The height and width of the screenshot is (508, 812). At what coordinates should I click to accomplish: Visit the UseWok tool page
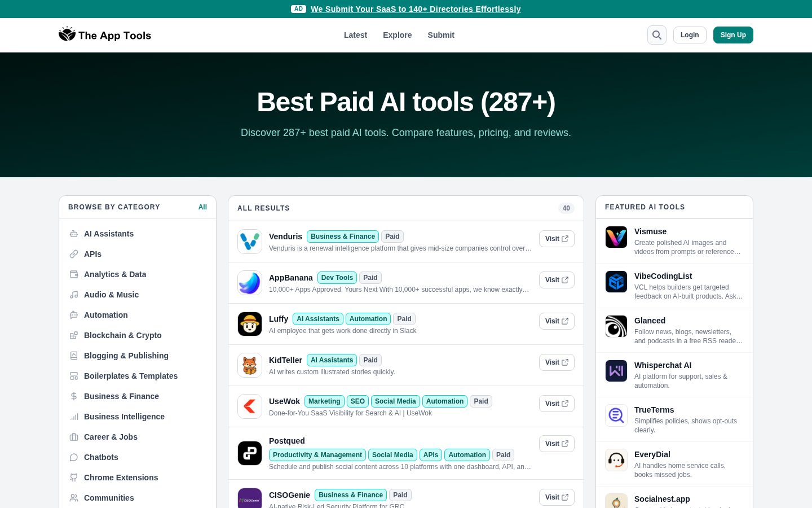pyautogui.click(x=557, y=404)
